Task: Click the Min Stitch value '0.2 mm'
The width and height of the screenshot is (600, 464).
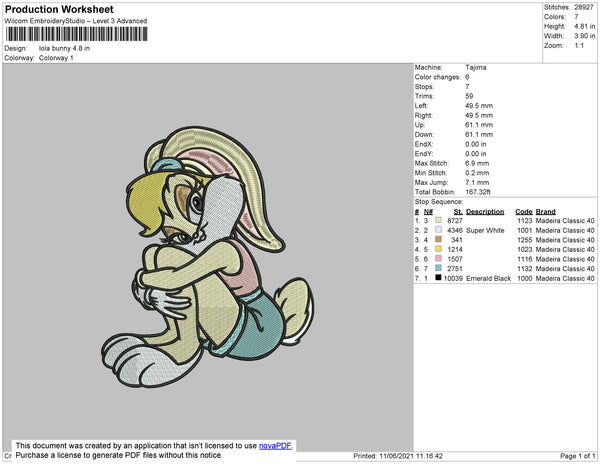Action: [x=477, y=173]
